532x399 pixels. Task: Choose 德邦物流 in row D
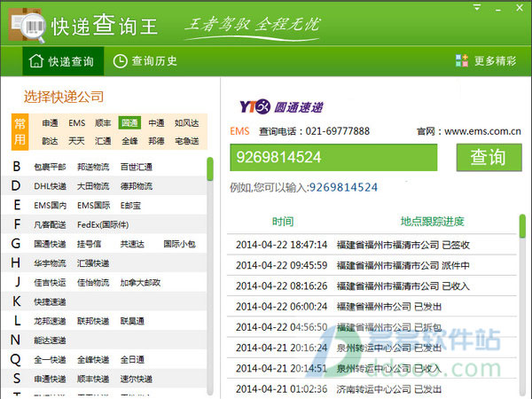coord(136,186)
